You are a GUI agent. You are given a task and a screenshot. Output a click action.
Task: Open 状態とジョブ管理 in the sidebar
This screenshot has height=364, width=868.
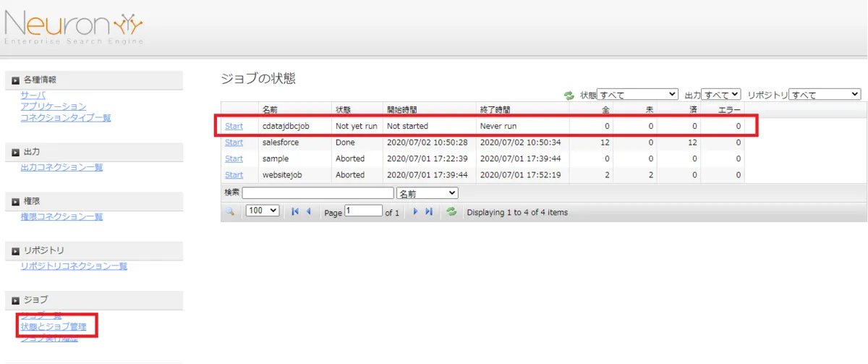click(x=54, y=327)
